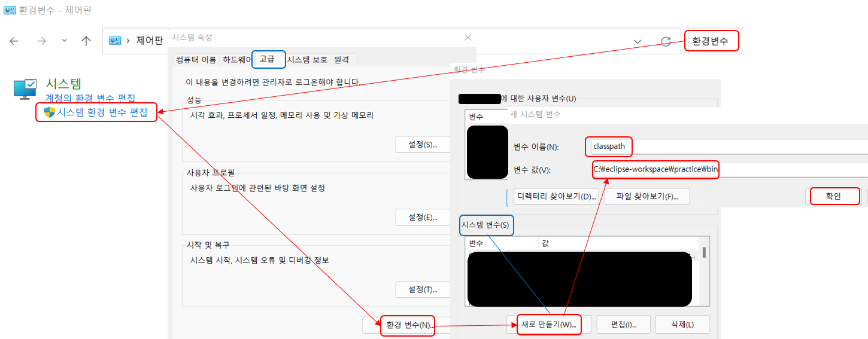Screen dimensions: 868x339
Task: Click 값 column header in system variables
Action: pos(618,243)
